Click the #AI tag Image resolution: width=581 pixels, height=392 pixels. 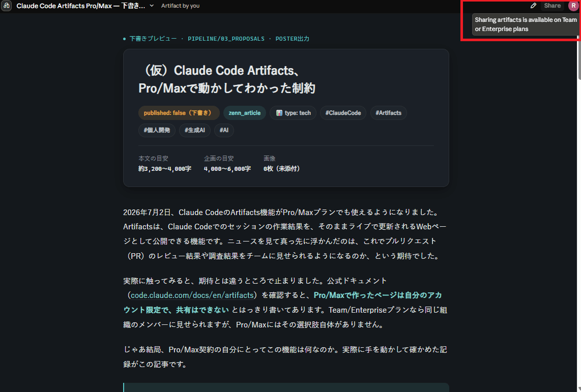(224, 130)
